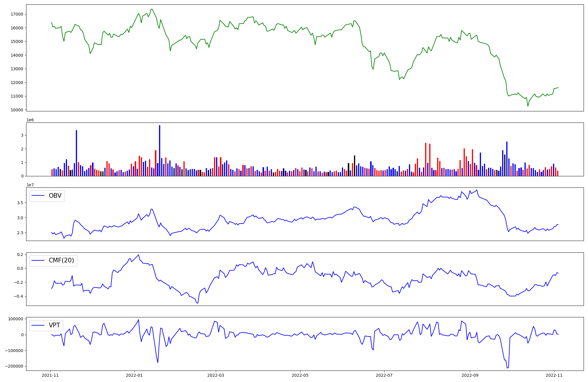Click the 2022-01 x-axis date label
588x382 pixels.
click(x=134, y=375)
